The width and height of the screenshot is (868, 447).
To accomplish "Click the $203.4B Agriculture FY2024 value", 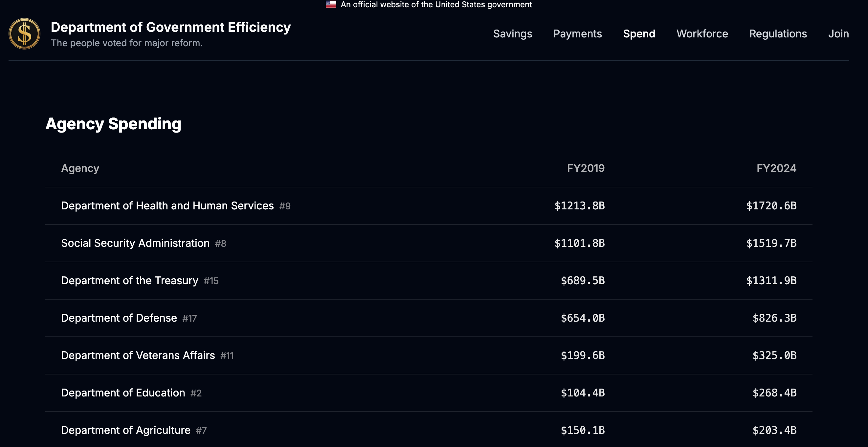I will (x=774, y=430).
